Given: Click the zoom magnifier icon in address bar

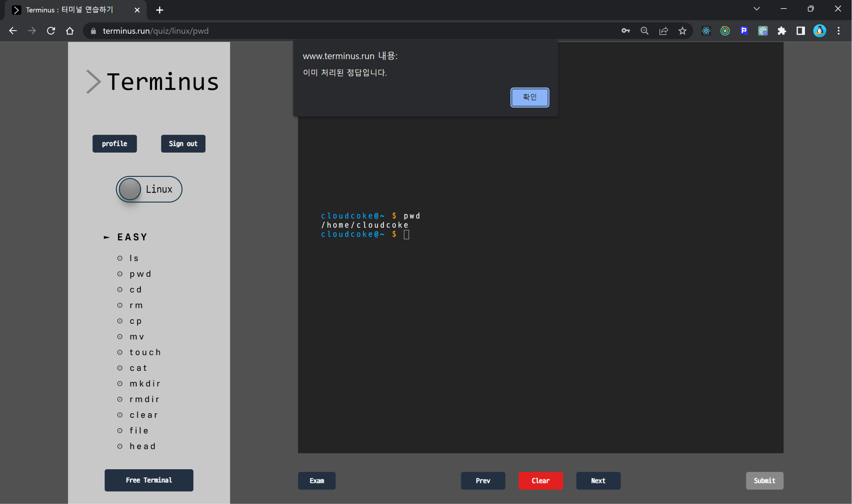Looking at the screenshot, I should tap(644, 31).
